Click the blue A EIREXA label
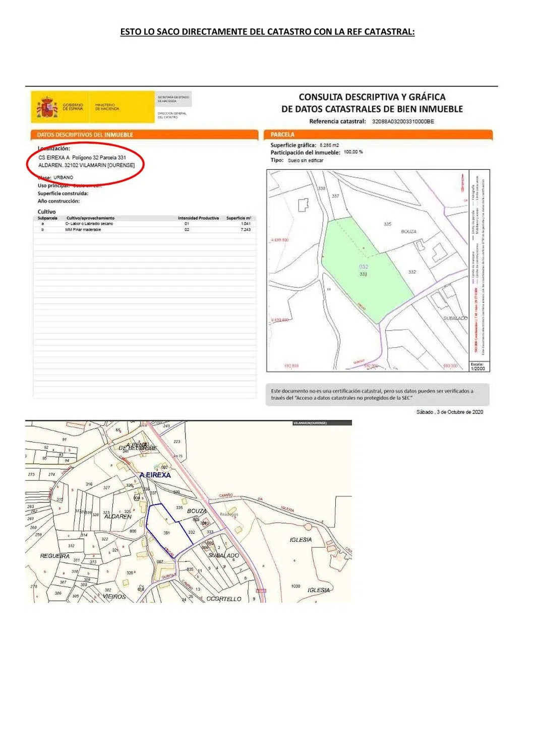 (155, 475)
